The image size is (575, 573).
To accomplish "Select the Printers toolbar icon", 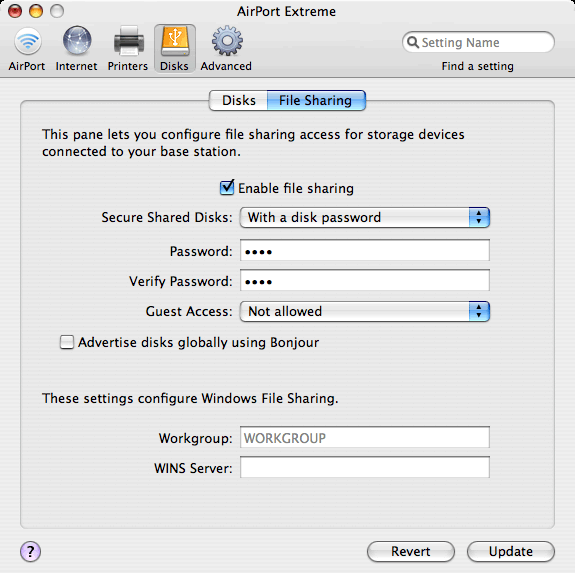I will (x=128, y=41).
